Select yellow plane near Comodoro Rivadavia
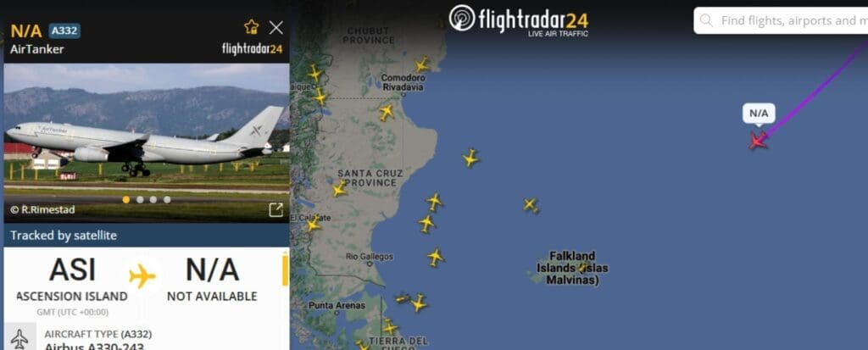This screenshot has height=350, width=868. 422,64
